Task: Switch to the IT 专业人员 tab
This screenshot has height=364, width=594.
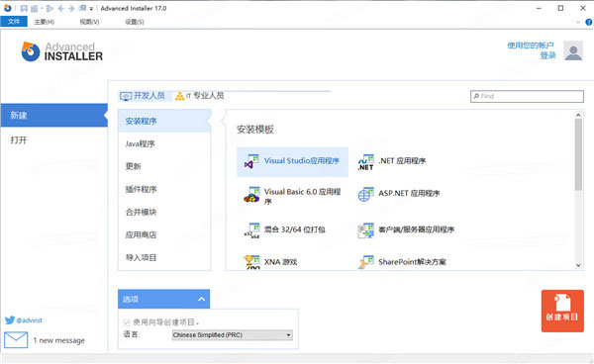Action: point(200,96)
